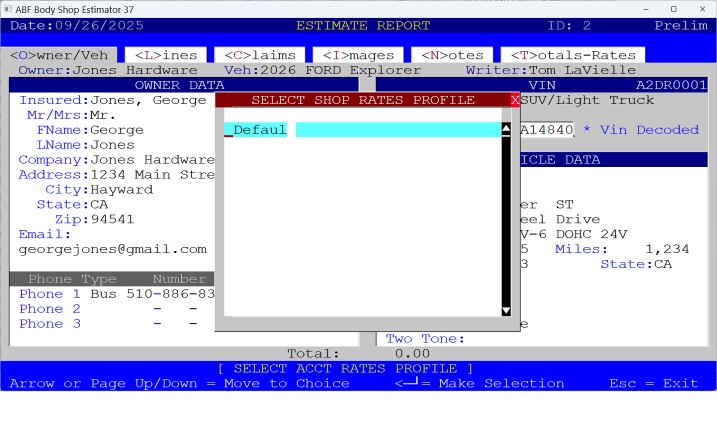Switch to the <I>mages tab

358,55
